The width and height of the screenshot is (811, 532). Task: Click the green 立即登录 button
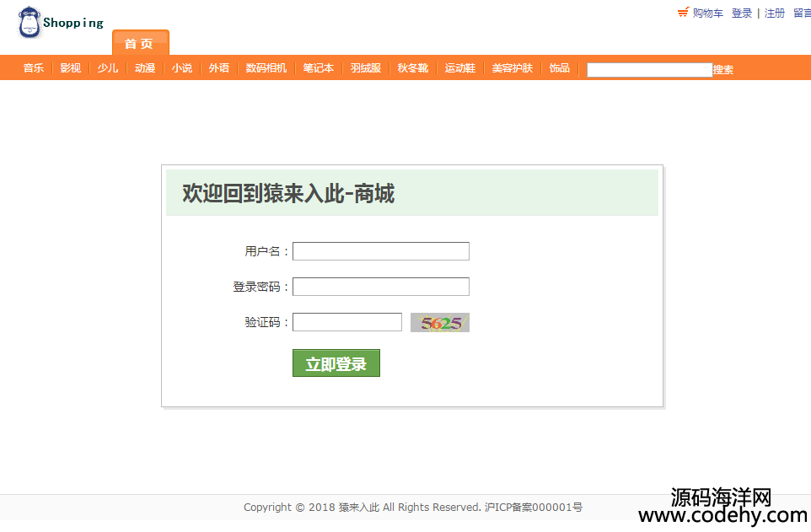point(336,363)
